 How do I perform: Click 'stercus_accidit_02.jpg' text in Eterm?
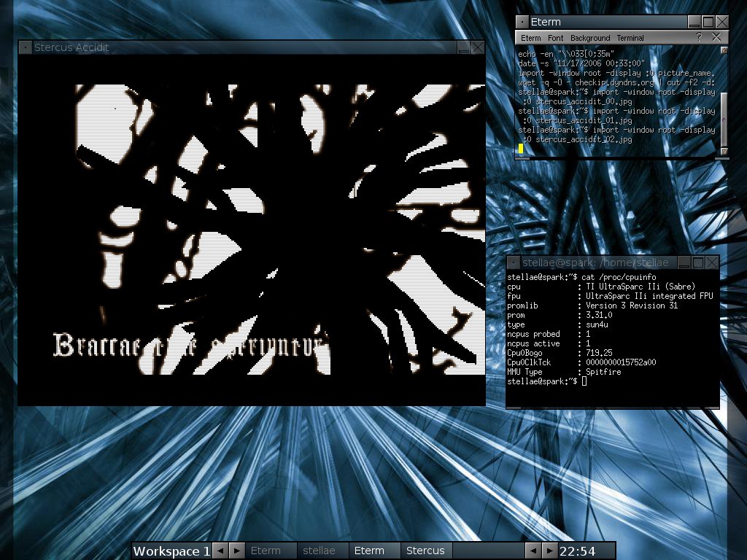584,139
